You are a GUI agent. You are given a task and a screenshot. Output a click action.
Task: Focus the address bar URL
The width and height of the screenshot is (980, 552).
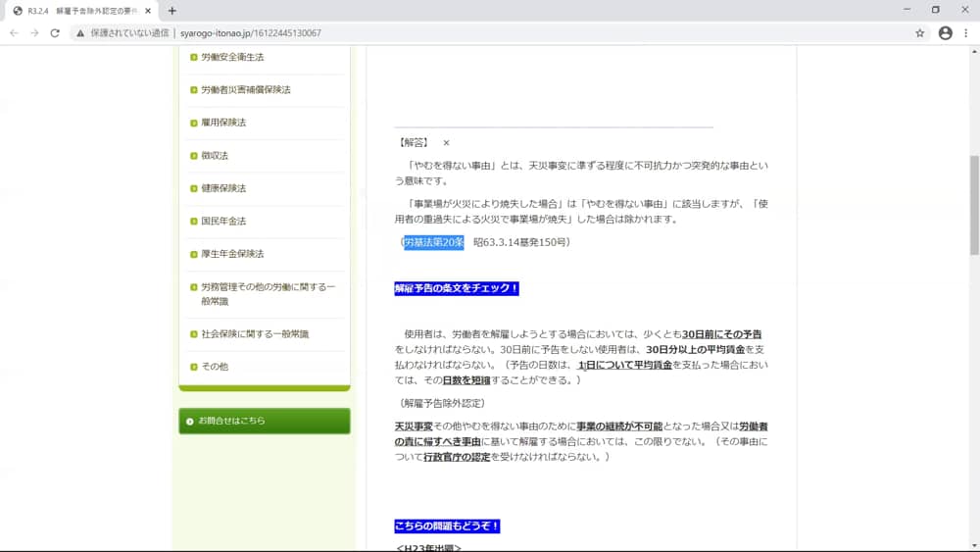pyautogui.click(x=251, y=33)
